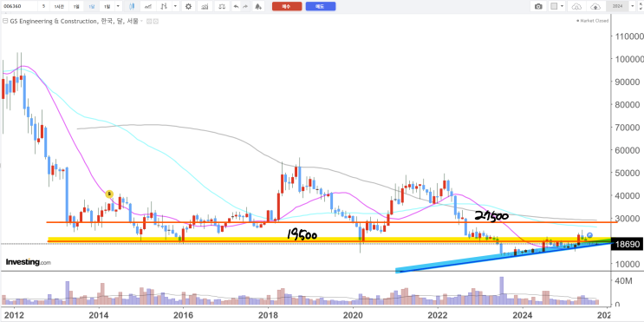This screenshot has height=322, width=644.
Task: Click the 2016 label on time axis
Action: point(183,314)
